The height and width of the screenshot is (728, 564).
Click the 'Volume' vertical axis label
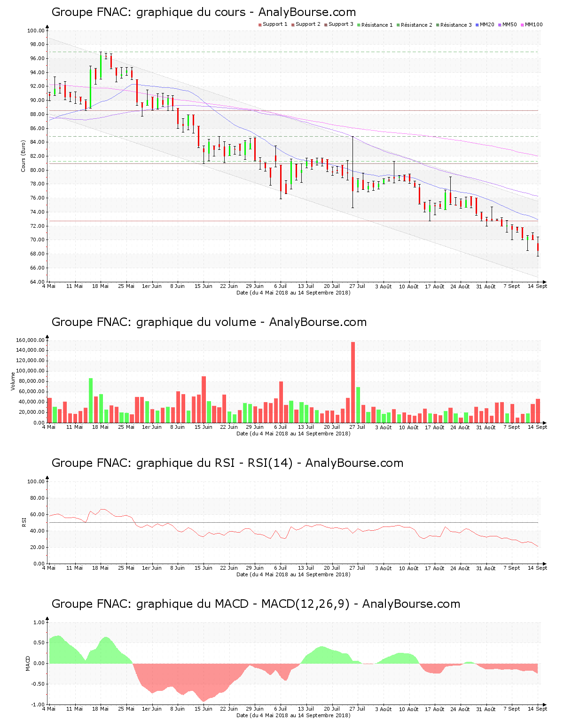[x=13, y=381]
